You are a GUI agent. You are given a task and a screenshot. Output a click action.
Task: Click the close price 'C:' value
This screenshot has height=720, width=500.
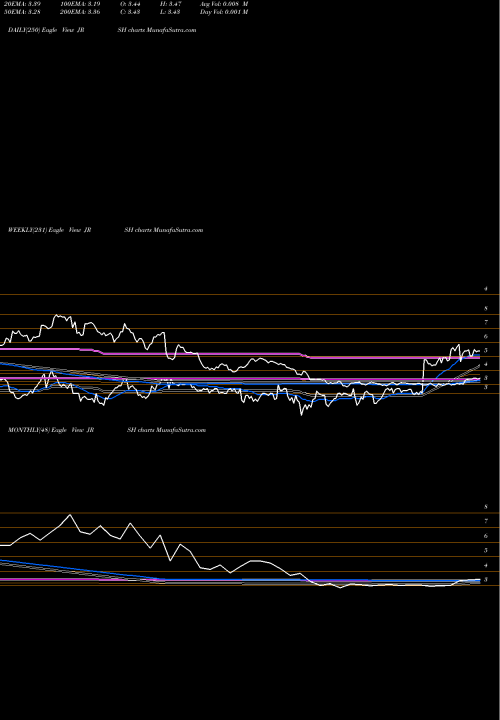pyautogui.click(x=130, y=12)
